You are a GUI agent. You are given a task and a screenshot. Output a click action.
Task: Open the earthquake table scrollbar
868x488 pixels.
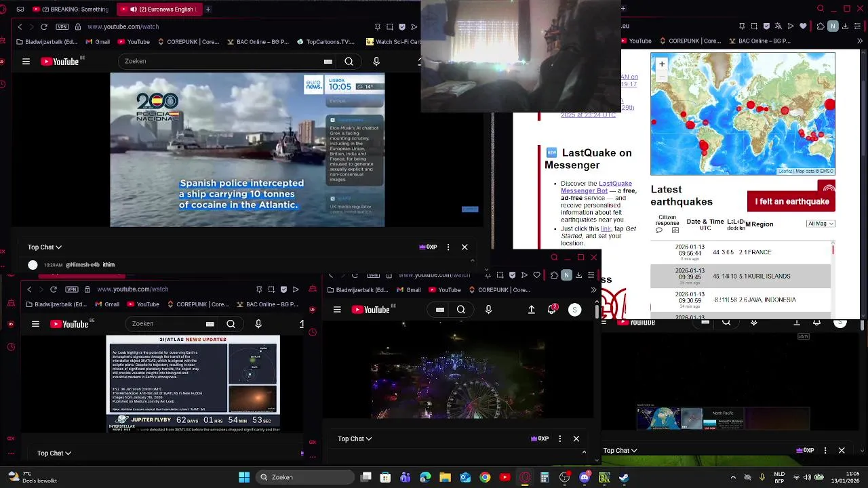click(x=833, y=250)
